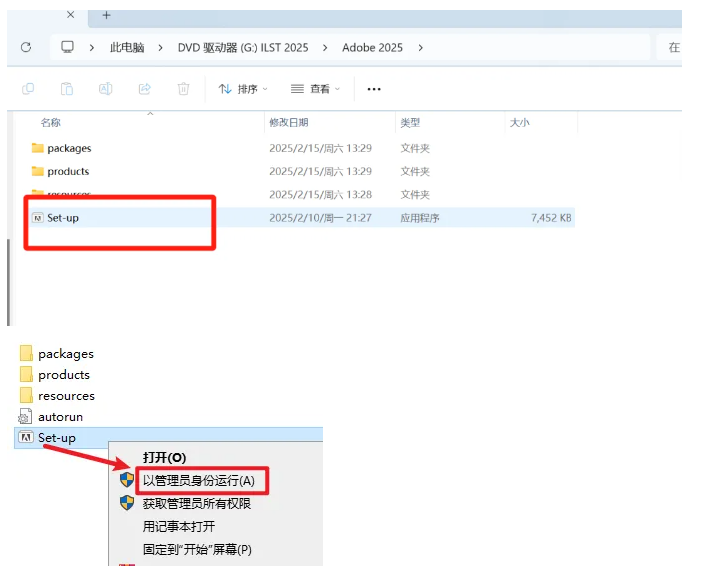Click the Copy toolbar icon
724x576 pixels.
[28, 88]
